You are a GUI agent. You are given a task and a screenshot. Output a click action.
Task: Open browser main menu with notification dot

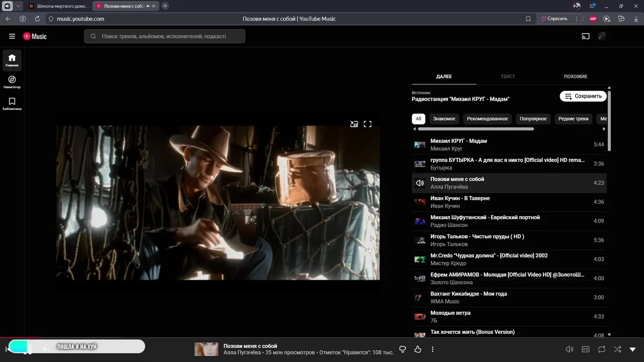click(x=592, y=6)
